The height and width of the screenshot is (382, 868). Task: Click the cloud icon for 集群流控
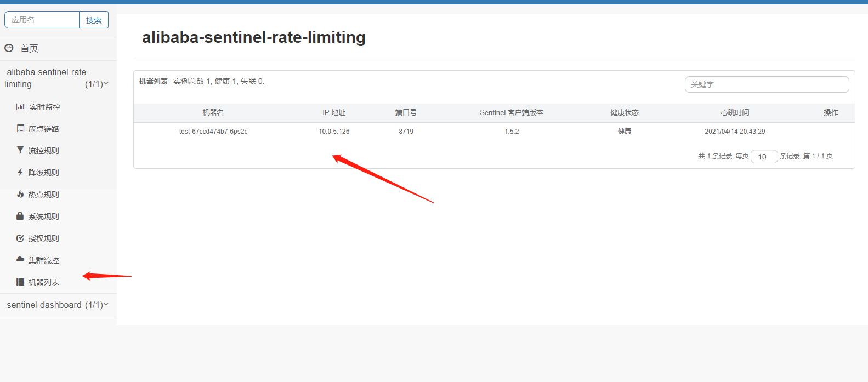tap(20, 259)
